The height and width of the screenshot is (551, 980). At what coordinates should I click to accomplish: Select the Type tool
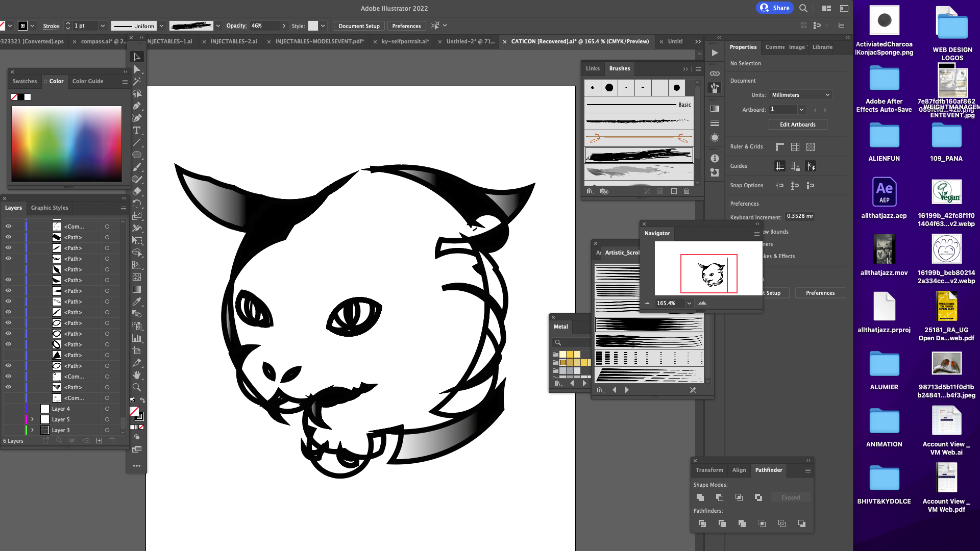click(137, 130)
